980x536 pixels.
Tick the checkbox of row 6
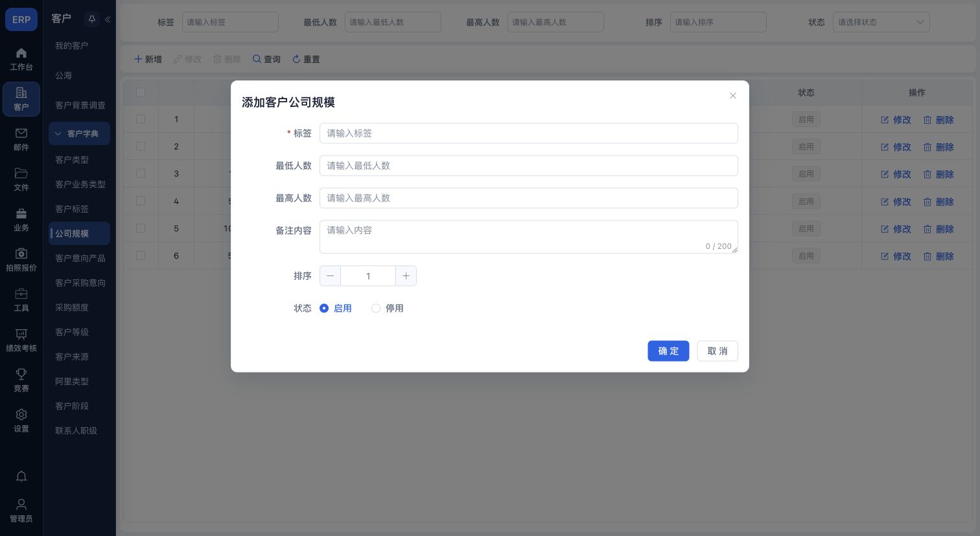pyautogui.click(x=141, y=255)
